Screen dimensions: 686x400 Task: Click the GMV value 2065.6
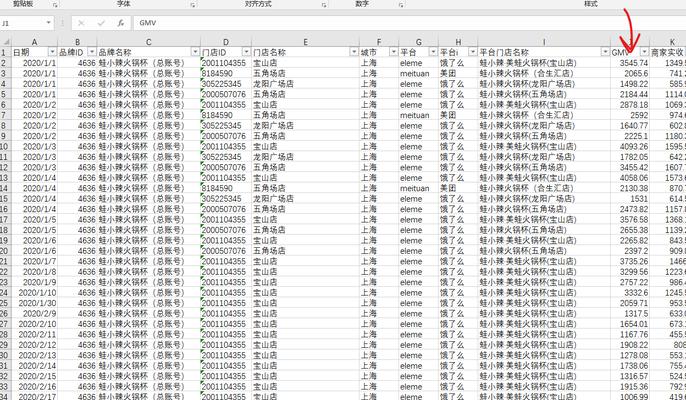[x=636, y=73]
